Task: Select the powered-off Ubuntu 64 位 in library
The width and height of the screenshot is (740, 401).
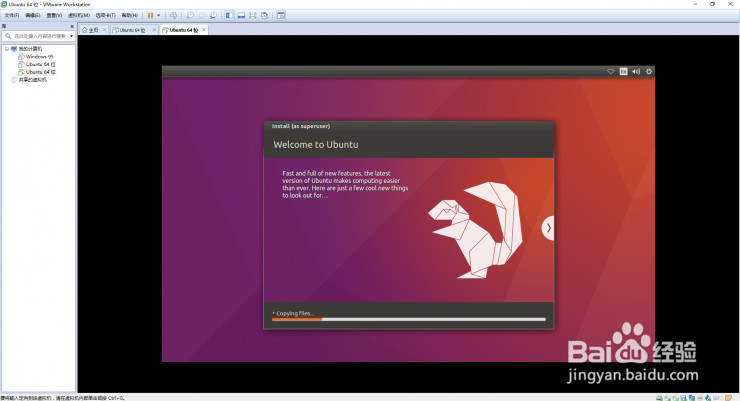Action: tap(41, 64)
